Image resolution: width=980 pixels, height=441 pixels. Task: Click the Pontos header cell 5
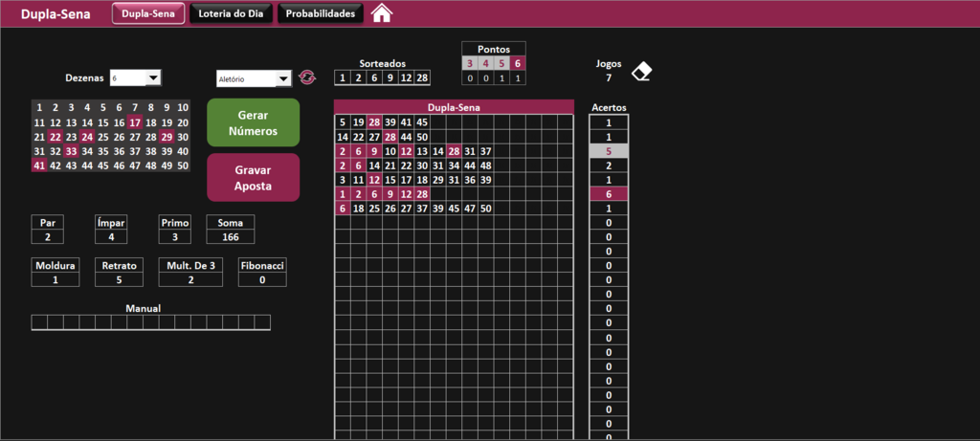(x=501, y=63)
